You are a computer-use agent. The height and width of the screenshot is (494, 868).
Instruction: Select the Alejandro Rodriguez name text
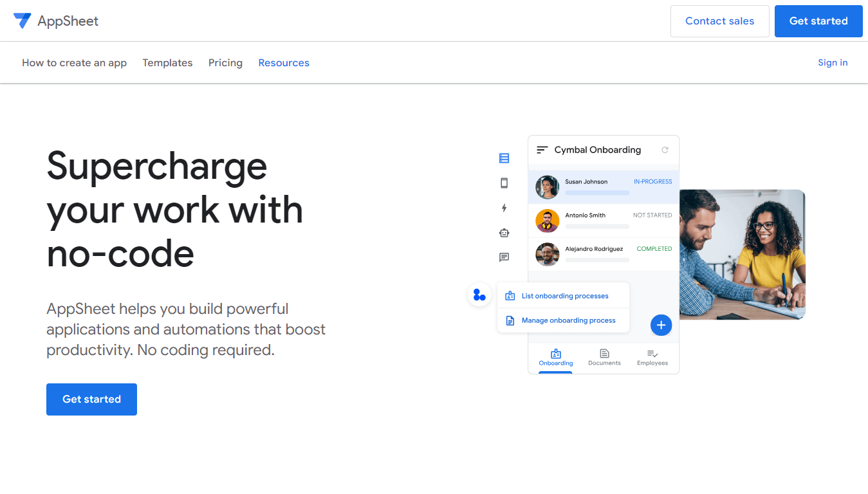594,248
